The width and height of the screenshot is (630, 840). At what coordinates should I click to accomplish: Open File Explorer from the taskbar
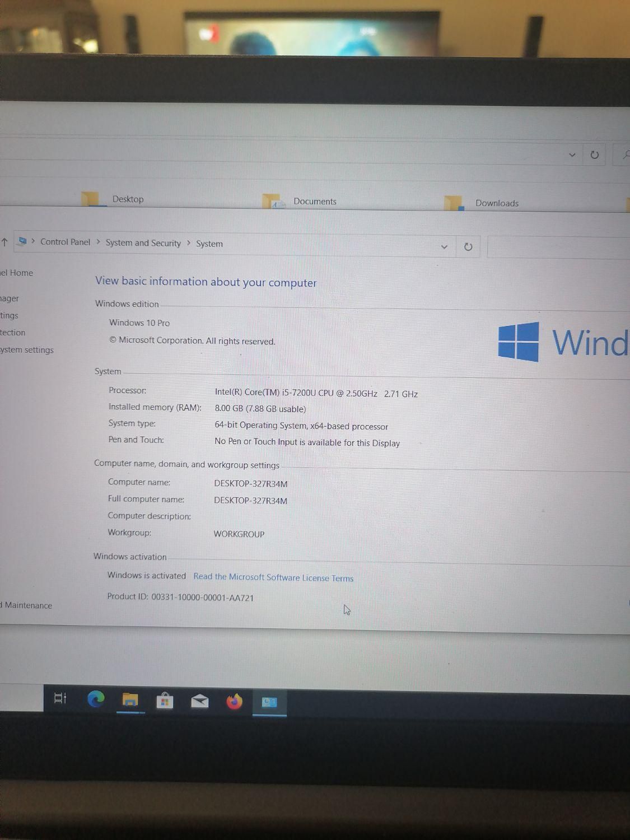point(130,700)
